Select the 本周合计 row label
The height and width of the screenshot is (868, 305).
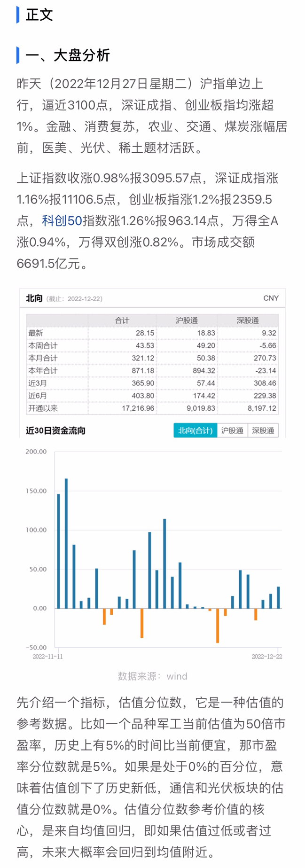coord(43,346)
